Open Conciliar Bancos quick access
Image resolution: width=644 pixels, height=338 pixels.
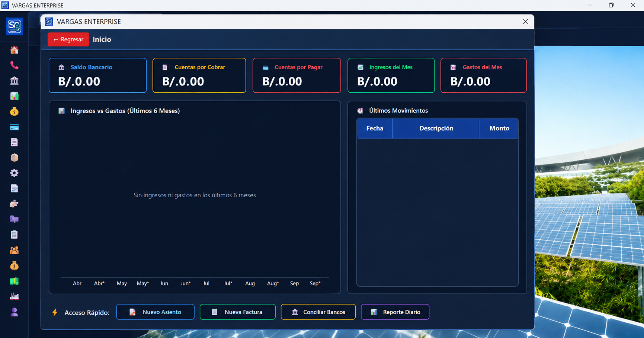coord(318,312)
